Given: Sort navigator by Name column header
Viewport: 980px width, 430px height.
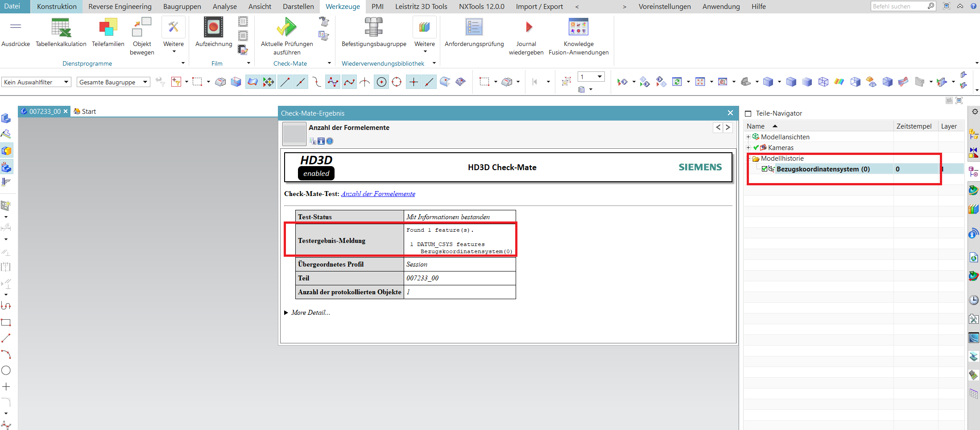Looking at the screenshot, I should pos(818,126).
